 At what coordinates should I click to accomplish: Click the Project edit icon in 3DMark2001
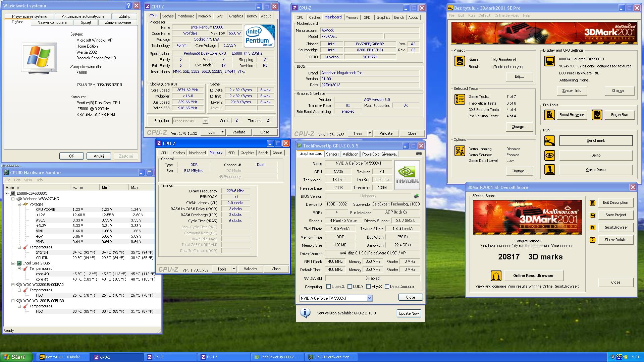(460, 61)
